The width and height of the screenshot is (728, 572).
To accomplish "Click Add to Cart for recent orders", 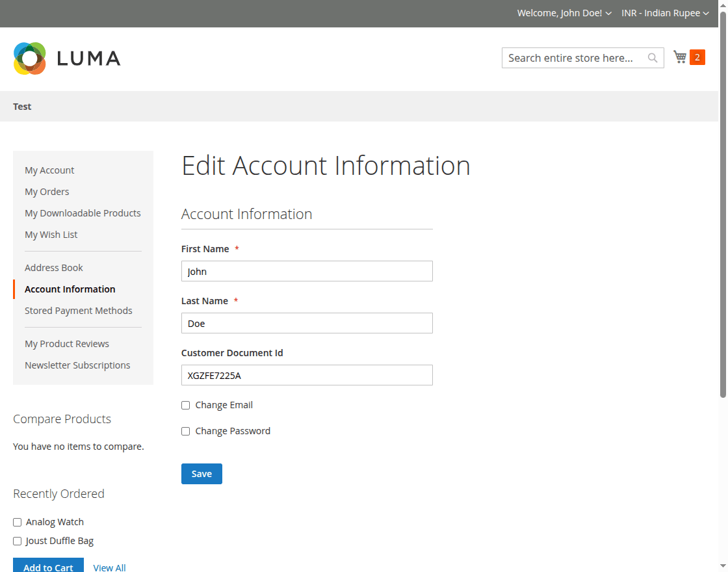I will click(48, 565).
